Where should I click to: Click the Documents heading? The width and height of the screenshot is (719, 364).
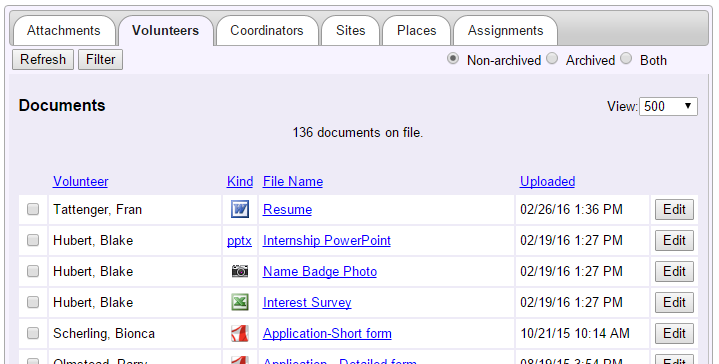(62, 105)
